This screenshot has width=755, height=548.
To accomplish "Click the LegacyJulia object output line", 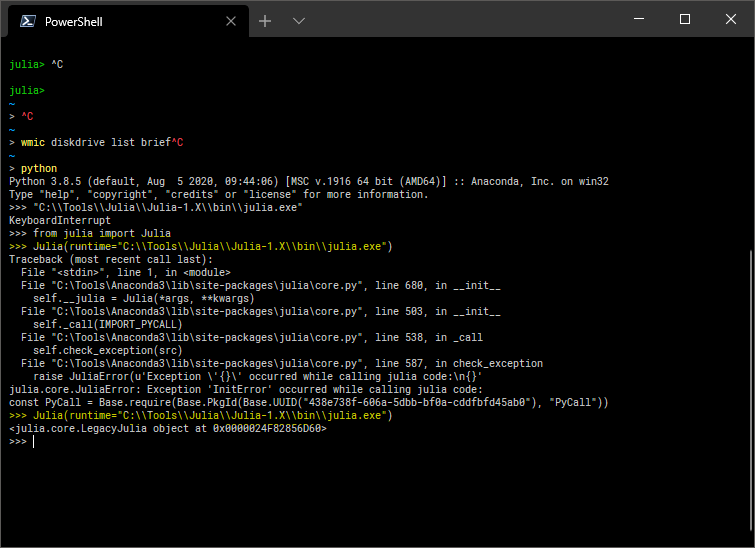I will tap(168, 429).
